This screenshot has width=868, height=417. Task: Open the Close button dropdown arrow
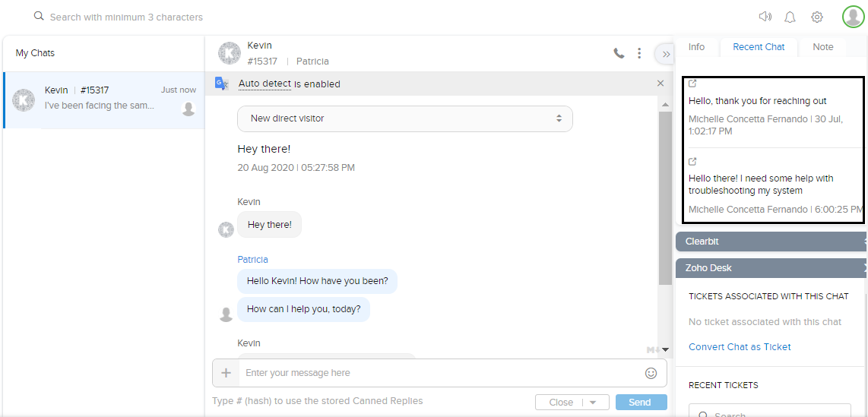point(594,403)
